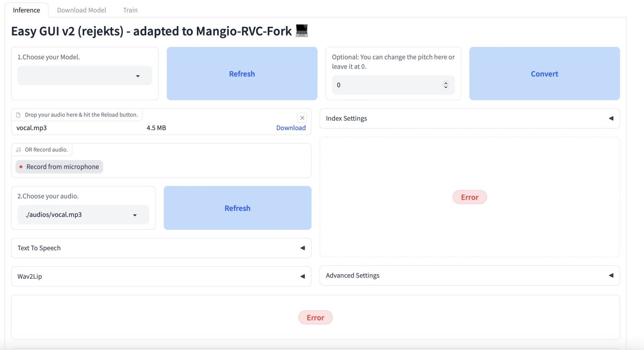This screenshot has height=350, width=644.
Task: Expand the Index Settings section
Action: pos(611,118)
